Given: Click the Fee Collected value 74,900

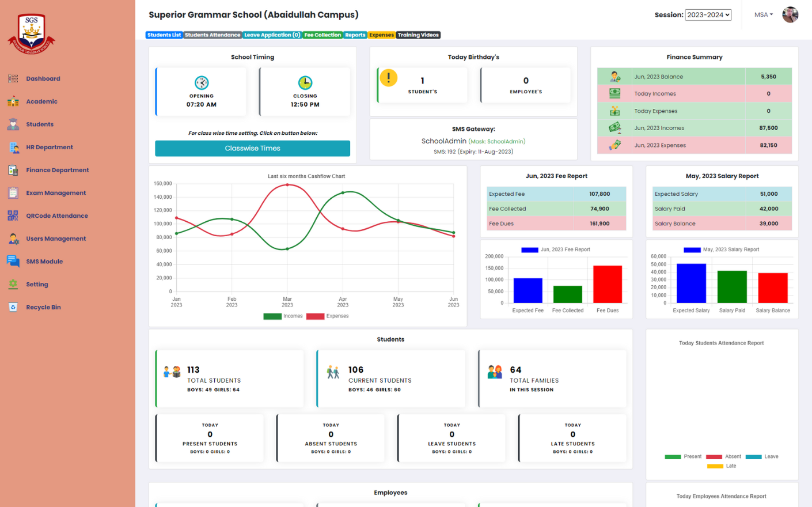Looking at the screenshot, I should (x=599, y=209).
